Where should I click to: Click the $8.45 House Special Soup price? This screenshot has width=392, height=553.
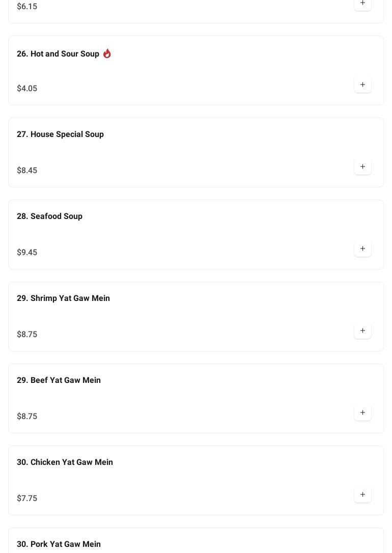click(x=27, y=171)
